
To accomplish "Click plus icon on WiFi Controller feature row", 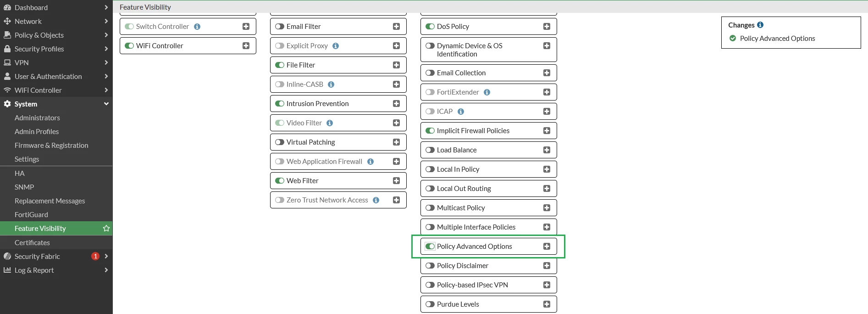I will tap(246, 46).
